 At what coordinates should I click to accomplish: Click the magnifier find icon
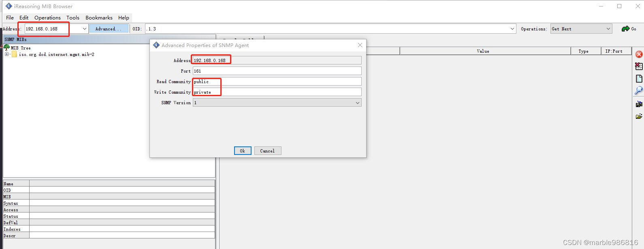pyautogui.click(x=639, y=90)
